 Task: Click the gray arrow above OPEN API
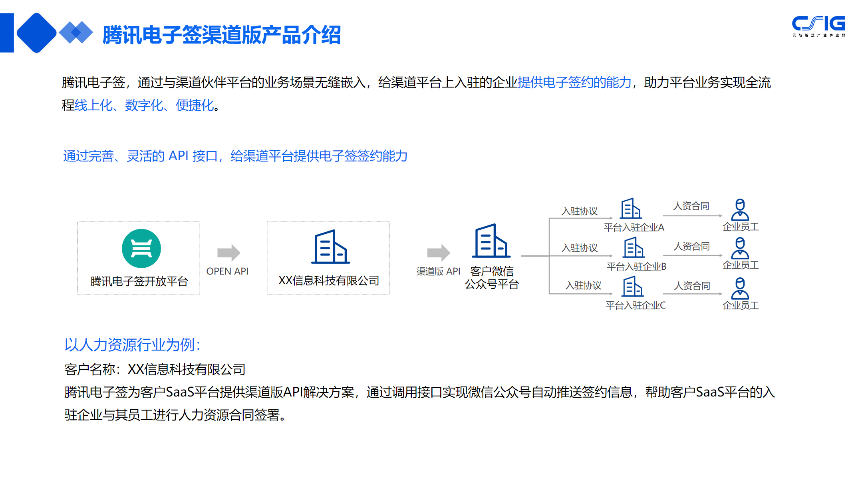228,253
